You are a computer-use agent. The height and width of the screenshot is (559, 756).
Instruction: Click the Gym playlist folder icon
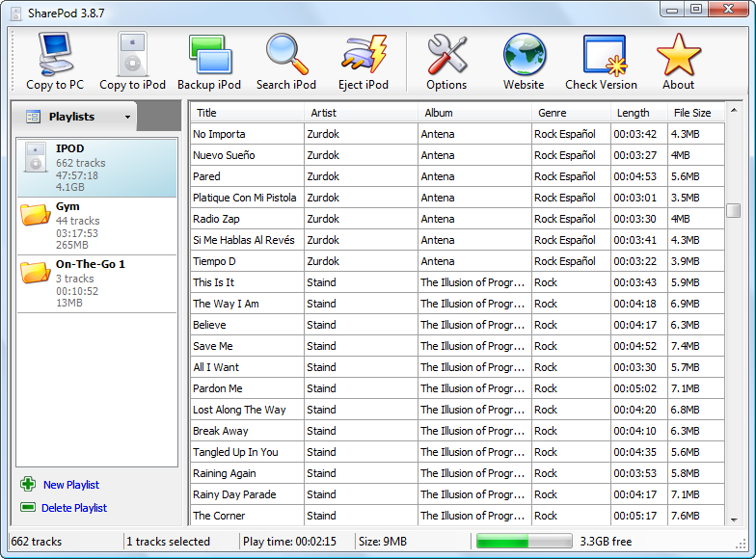[35, 214]
